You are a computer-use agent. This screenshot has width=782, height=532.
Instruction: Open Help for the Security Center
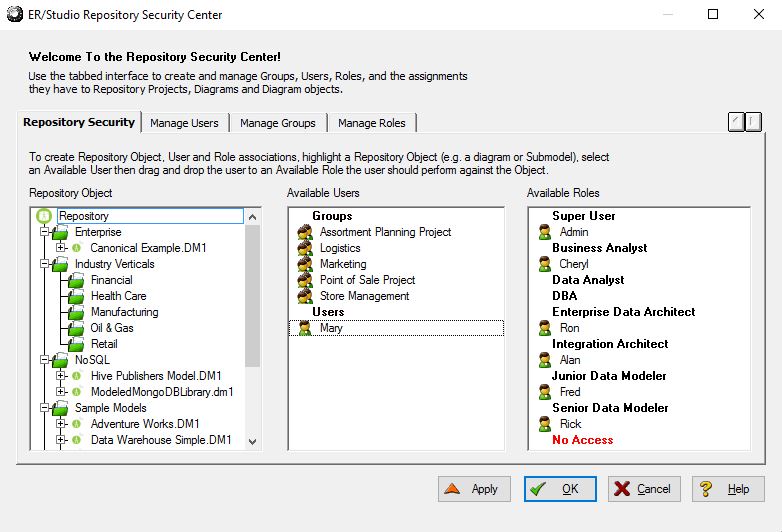click(x=728, y=489)
